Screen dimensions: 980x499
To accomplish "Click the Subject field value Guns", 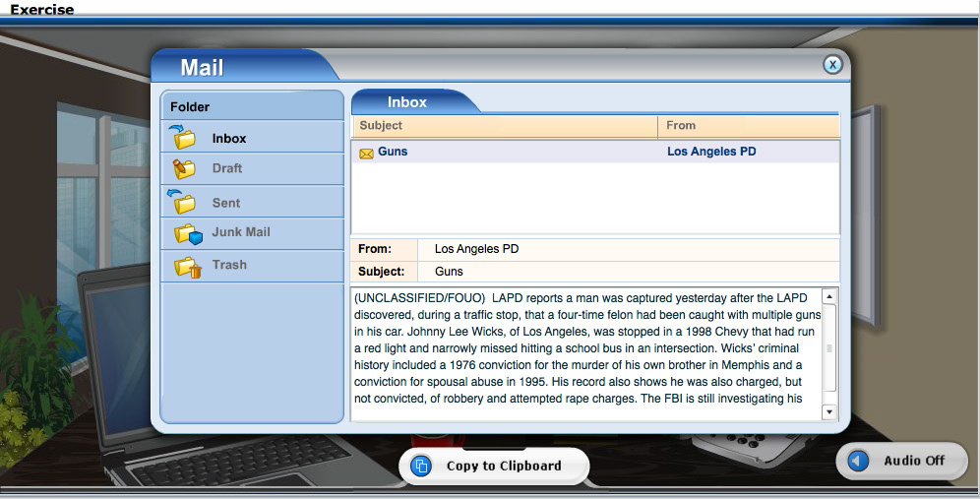I will pos(449,272).
